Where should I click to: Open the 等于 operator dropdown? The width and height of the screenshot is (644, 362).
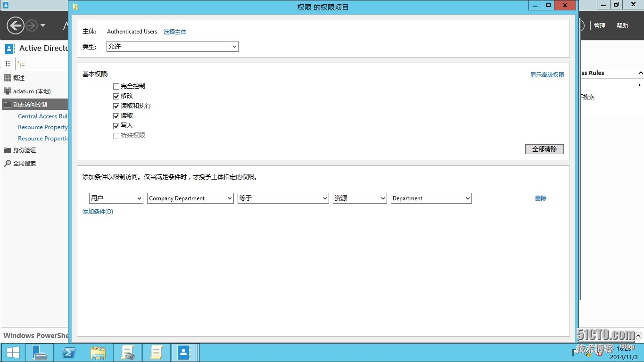pyautogui.click(x=283, y=198)
